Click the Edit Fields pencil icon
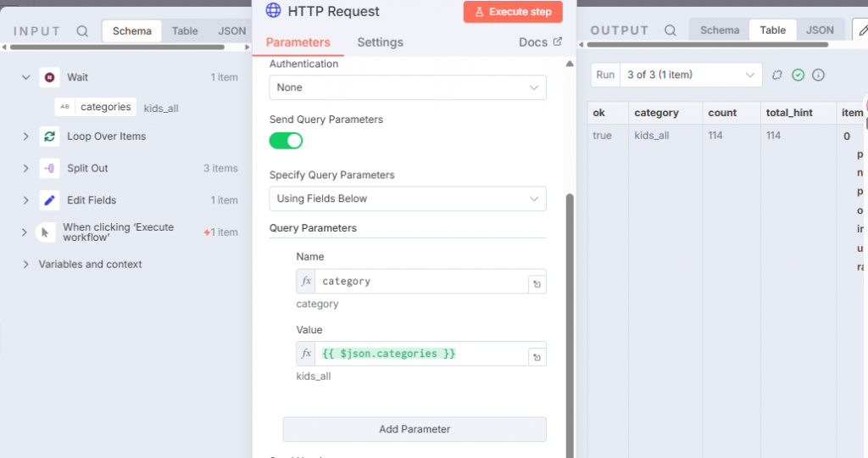 click(x=49, y=200)
